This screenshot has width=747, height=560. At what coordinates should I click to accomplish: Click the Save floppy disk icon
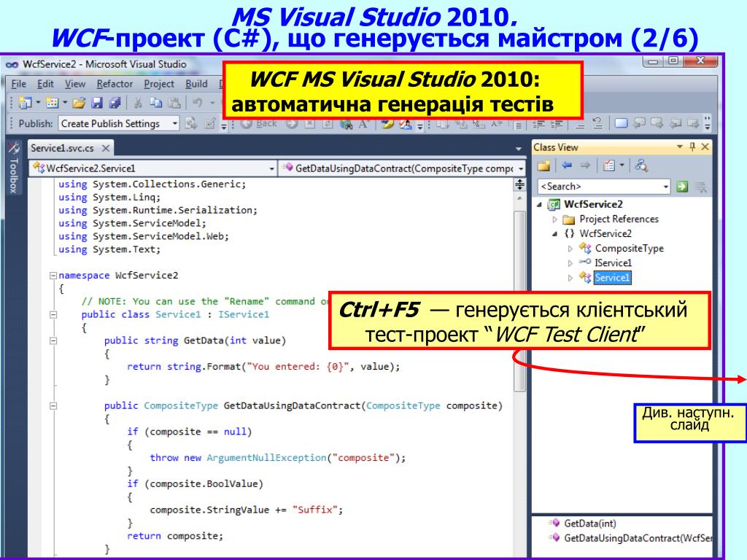pyautogui.click(x=97, y=102)
